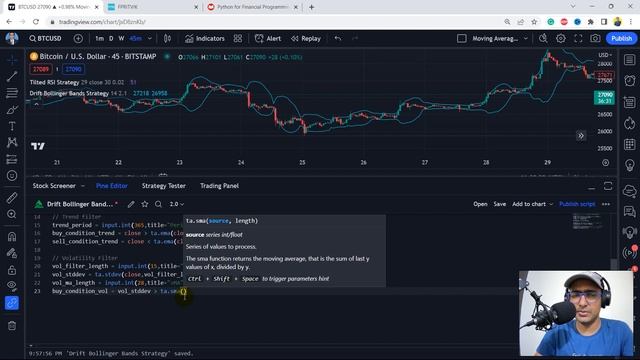Toggle lock all drawing tools
The width and height of the screenshot is (640, 360).
(12, 270)
